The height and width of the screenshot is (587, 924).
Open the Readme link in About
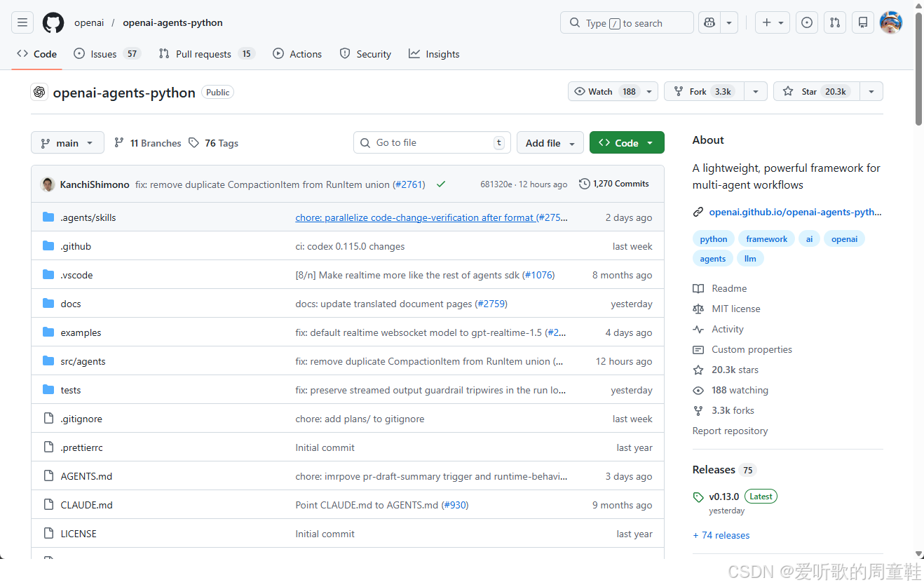click(720, 288)
